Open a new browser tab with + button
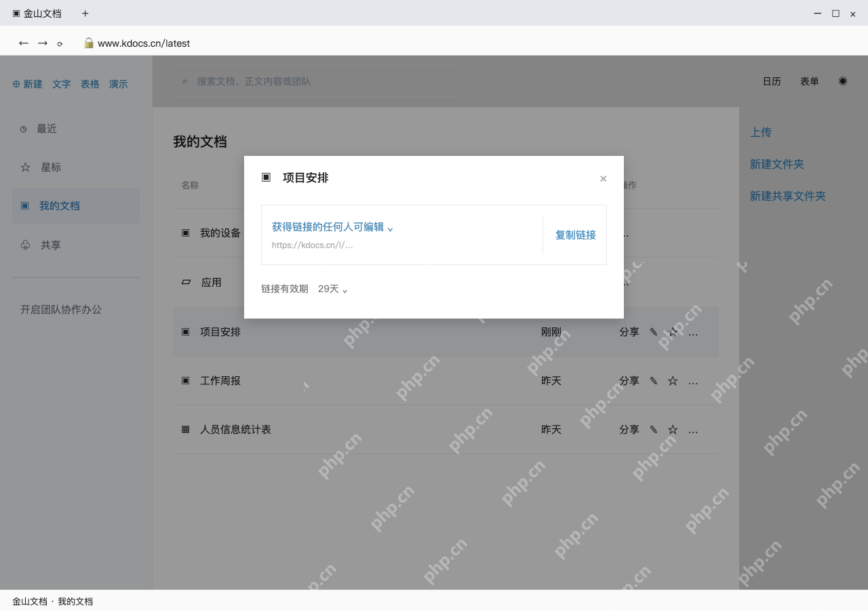The height and width of the screenshot is (610, 868). 85,14
